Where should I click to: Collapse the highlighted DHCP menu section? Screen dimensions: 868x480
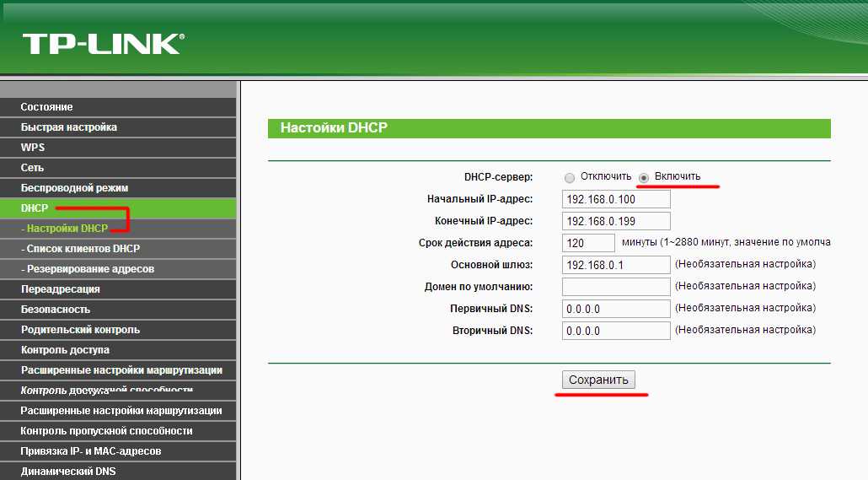(x=35, y=208)
